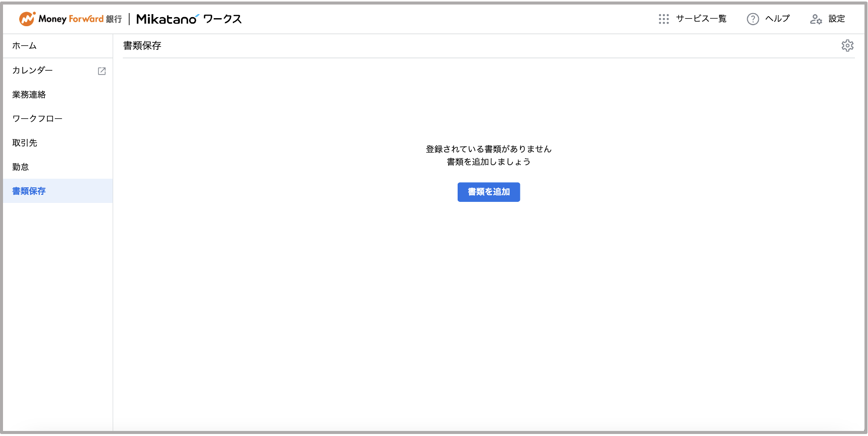
Task: Click the 書類を追加 button
Action: (x=489, y=192)
